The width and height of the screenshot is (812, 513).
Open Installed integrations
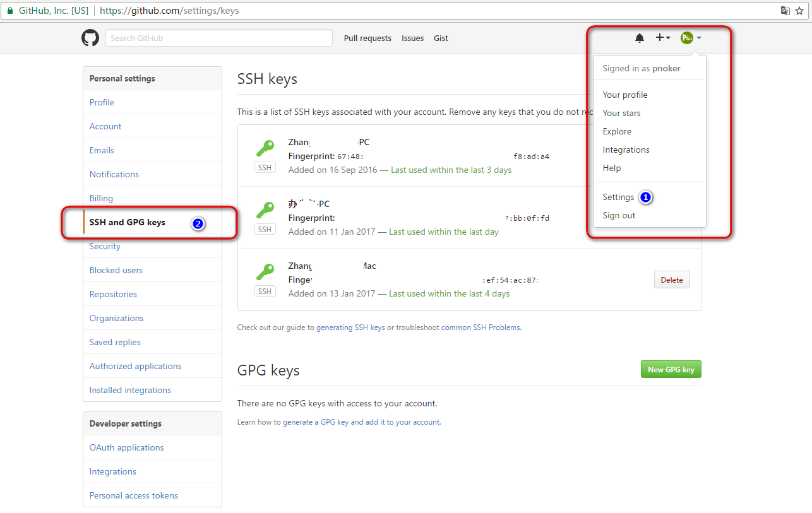(152, 390)
